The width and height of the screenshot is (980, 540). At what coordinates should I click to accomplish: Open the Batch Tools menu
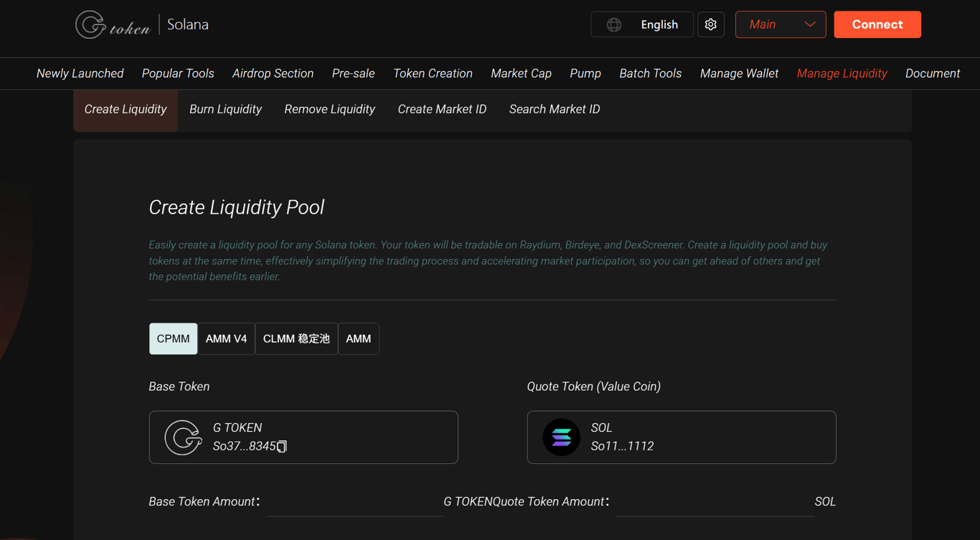(651, 73)
